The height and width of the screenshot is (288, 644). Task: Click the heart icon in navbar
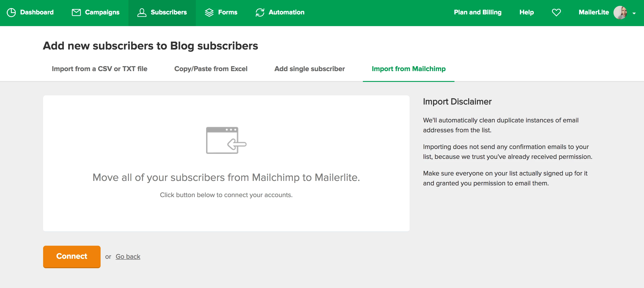(556, 12)
